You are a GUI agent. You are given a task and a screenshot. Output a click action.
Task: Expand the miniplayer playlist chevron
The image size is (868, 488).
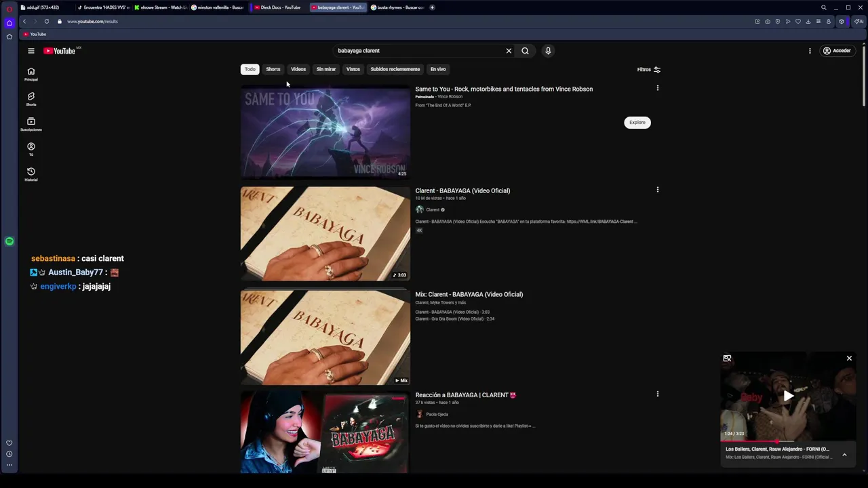tap(844, 455)
